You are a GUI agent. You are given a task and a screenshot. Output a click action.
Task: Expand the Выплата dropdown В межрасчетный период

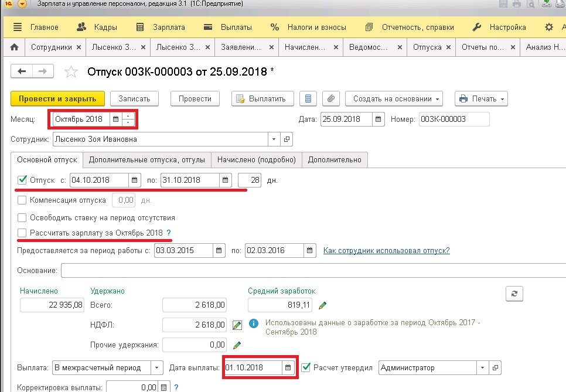(x=156, y=368)
